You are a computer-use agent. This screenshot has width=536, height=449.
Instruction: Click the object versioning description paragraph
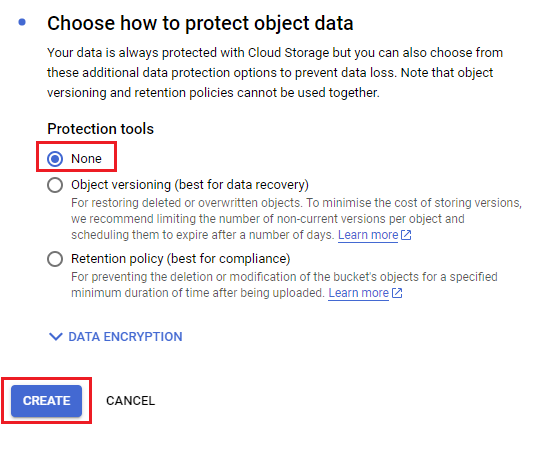tap(296, 219)
